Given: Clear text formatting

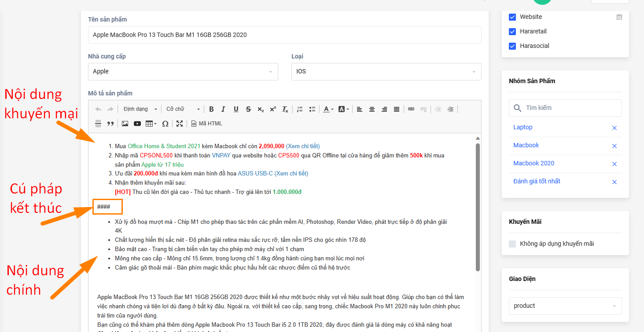Looking at the screenshot, I should 285,109.
